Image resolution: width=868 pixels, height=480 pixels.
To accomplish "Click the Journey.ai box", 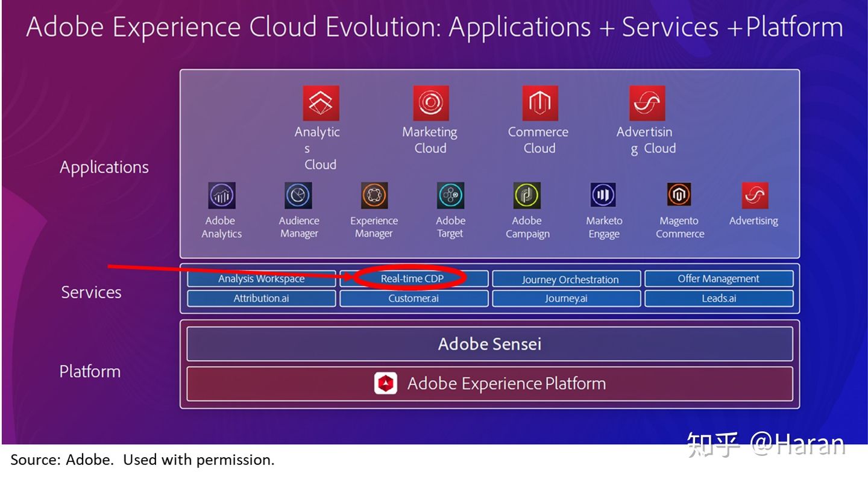I will pyautogui.click(x=567, y=298).
